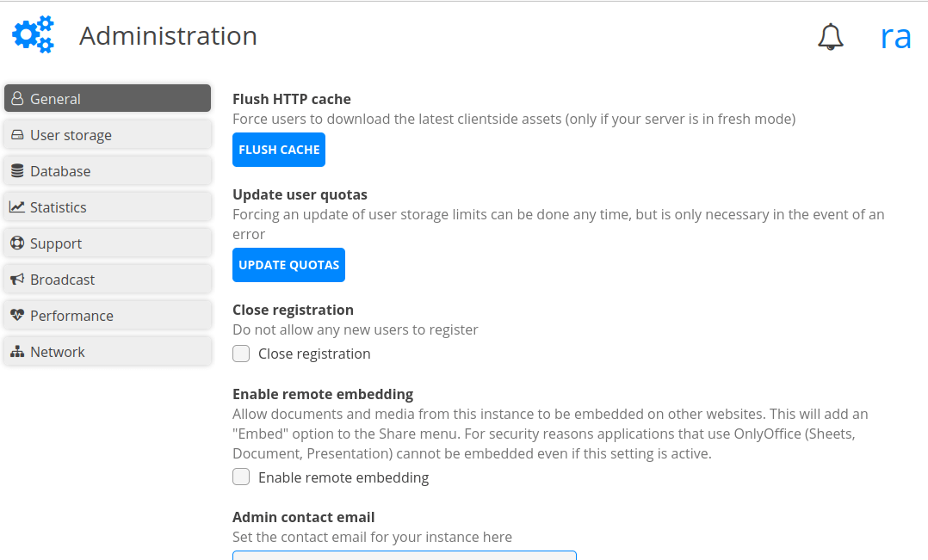Click the admin contact email field
The image size is (928, 560).
pos(404,556)
